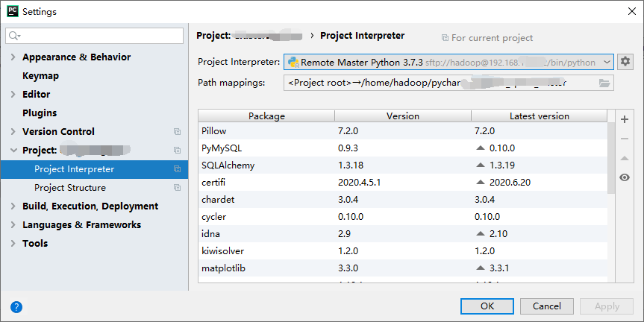The image size is (644, 322).
Task: Sort by Package column header
Action: tap(266, 116)
